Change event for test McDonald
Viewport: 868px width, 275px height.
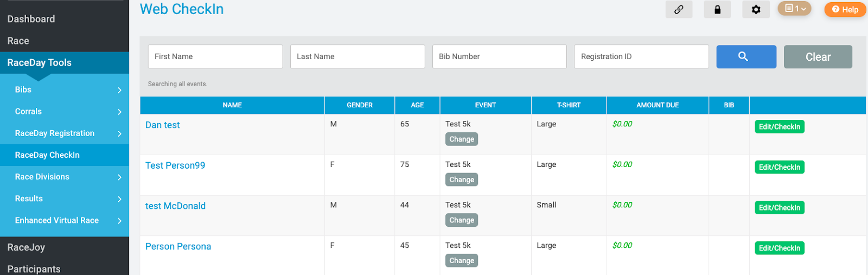462,220
